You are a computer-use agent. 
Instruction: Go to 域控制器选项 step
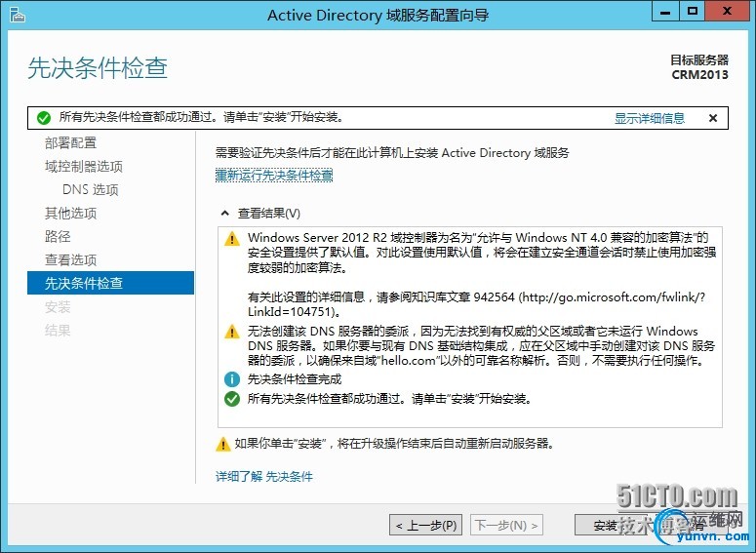[x=84, y=167]
